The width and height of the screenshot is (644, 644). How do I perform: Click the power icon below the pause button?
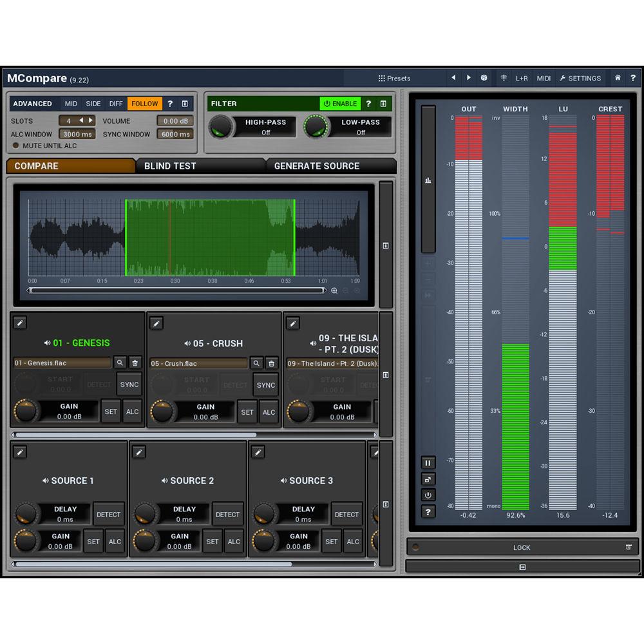tap(428, 495)
